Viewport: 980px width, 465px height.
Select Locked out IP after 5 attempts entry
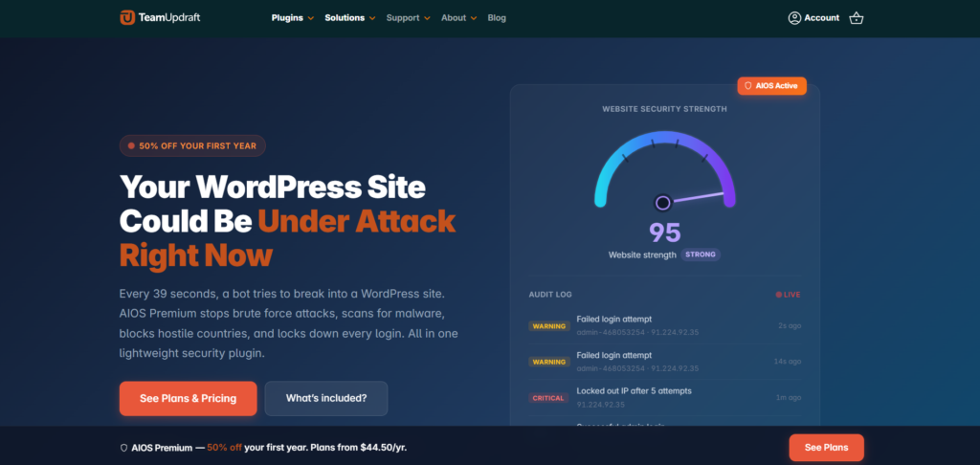(x=664, y=397)
